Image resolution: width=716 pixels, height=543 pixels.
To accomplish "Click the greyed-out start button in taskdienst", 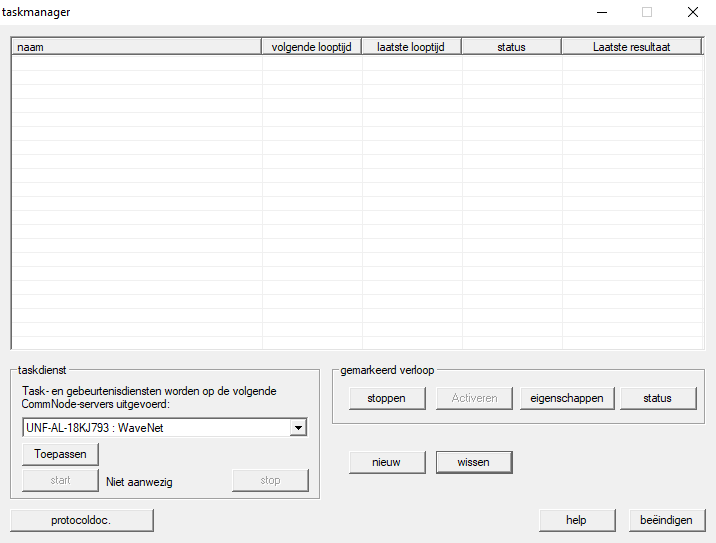I will (x=60, y=481).
